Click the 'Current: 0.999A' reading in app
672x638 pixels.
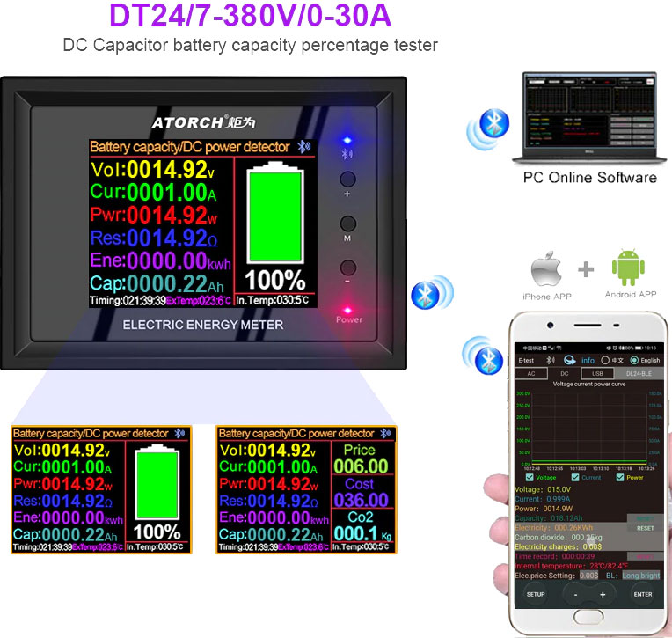coord(542,499)
